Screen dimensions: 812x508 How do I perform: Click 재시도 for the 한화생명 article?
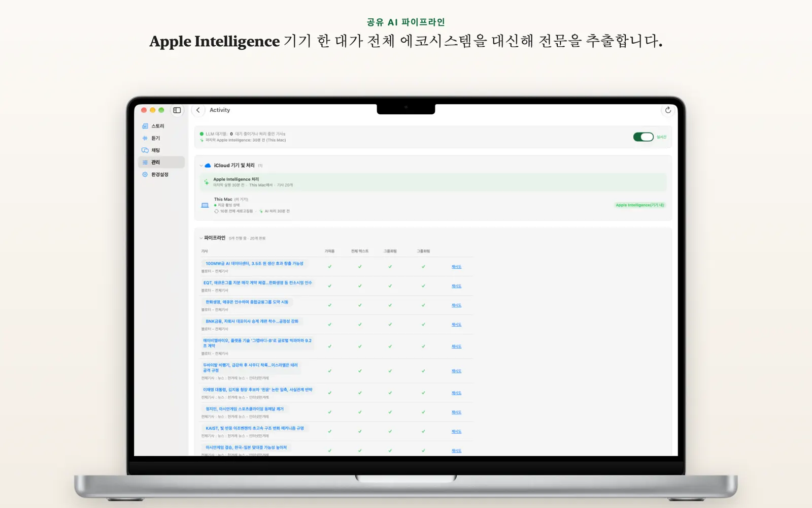coord(456,305)
